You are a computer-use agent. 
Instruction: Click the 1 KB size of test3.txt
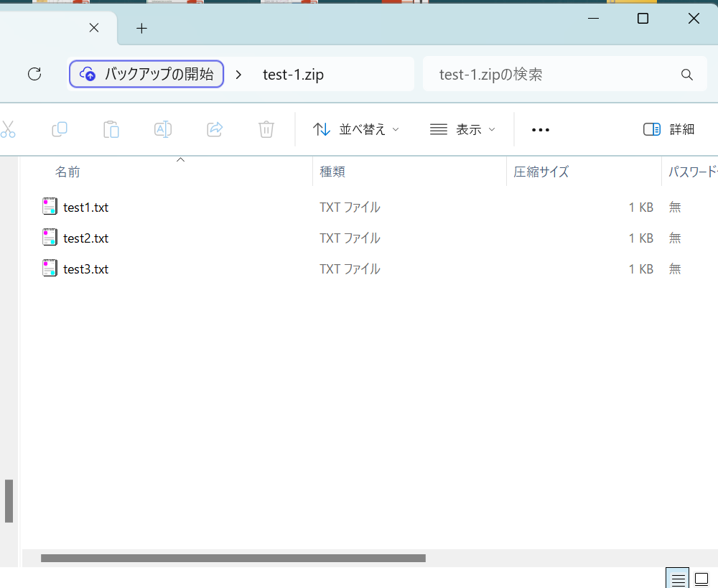click(641, 269)
